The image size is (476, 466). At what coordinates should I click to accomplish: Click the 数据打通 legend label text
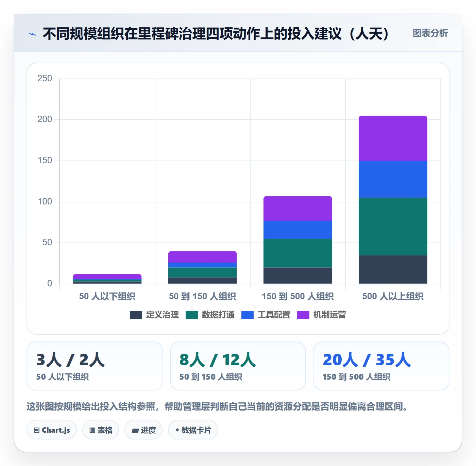point(218,315)
